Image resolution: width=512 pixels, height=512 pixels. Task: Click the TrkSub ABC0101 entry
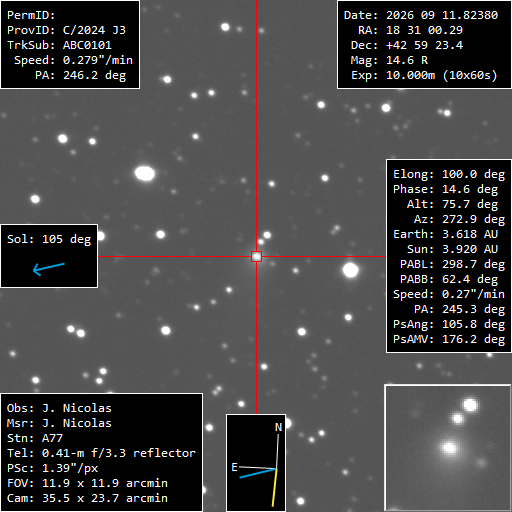(59, 45)
